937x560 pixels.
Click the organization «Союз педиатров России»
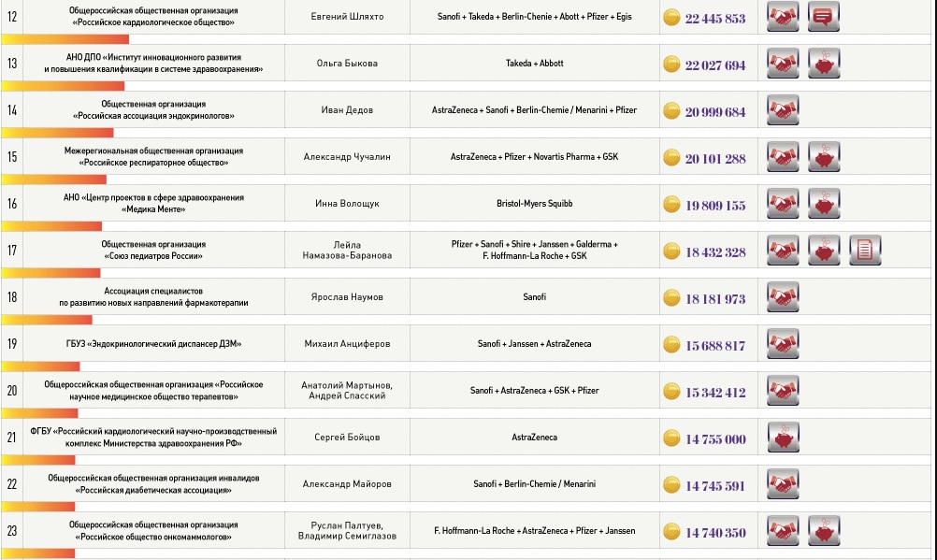click(x=153, y=255)
